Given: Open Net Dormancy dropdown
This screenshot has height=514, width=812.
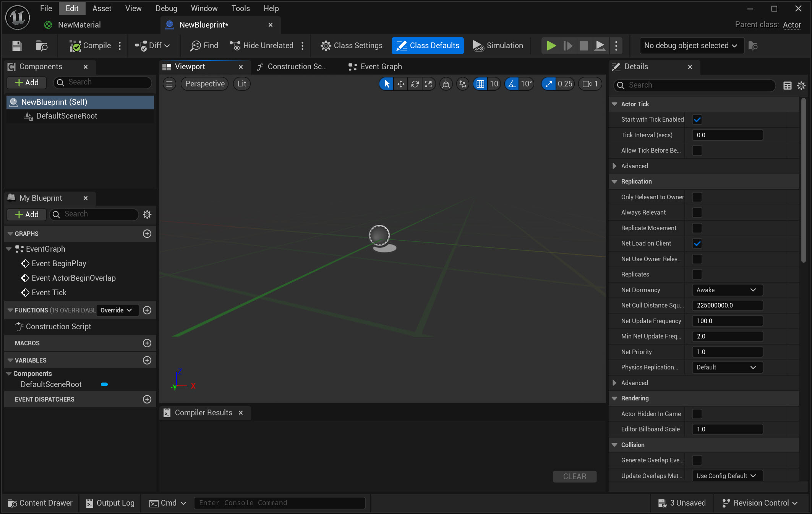Looking at the screenshot, I should [x=727, y=290].
